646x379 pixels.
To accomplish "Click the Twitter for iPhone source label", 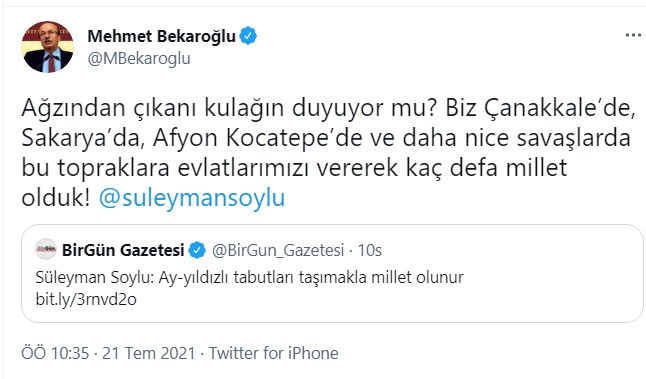I will coord(274,353).
